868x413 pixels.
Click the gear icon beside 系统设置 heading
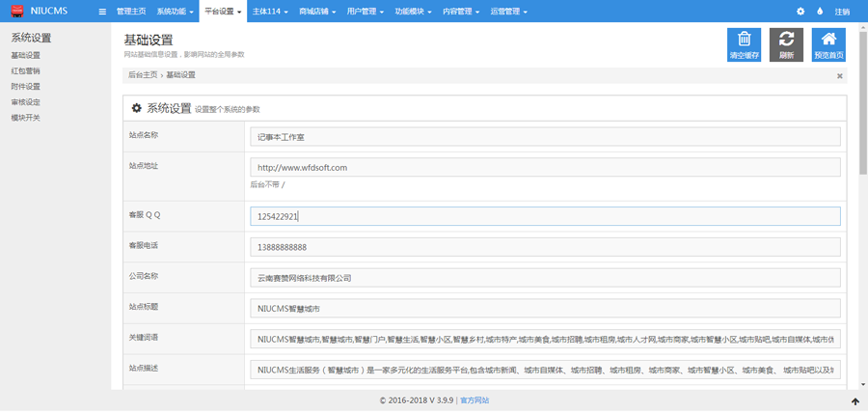136,108
